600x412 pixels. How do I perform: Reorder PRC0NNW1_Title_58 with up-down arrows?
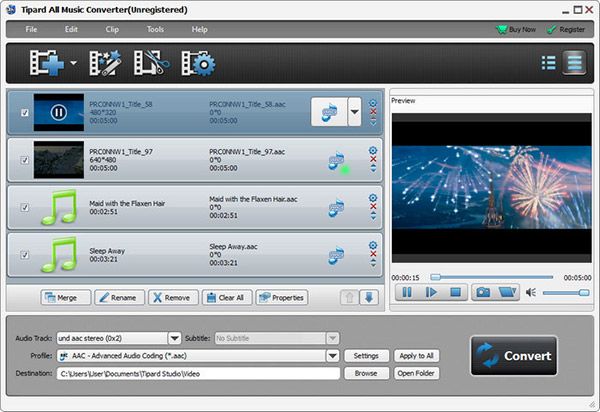tap(373, 121)
